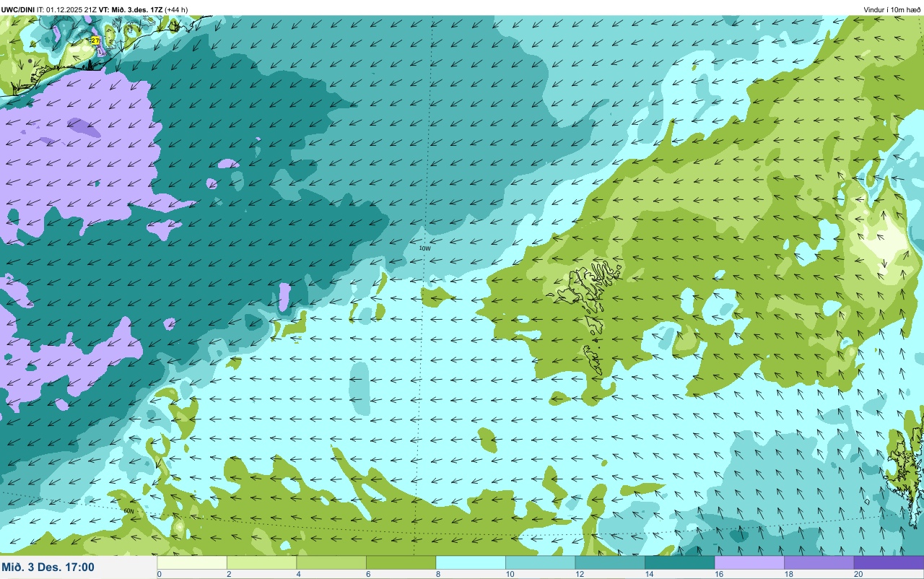924x579 pixels.
Task: Select the 2–4 m/s light green legend swatch
Action: click(x=261, y=562)
